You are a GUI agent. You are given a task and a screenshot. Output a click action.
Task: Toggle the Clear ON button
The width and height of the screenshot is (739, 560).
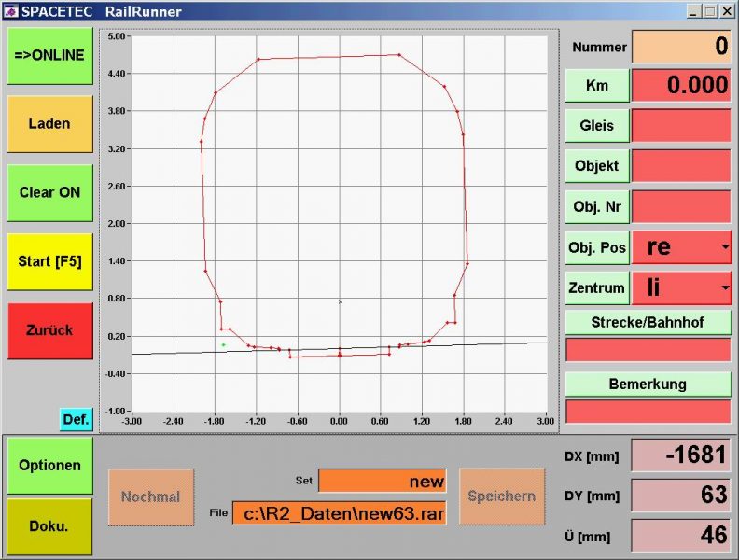click(49, 192)
